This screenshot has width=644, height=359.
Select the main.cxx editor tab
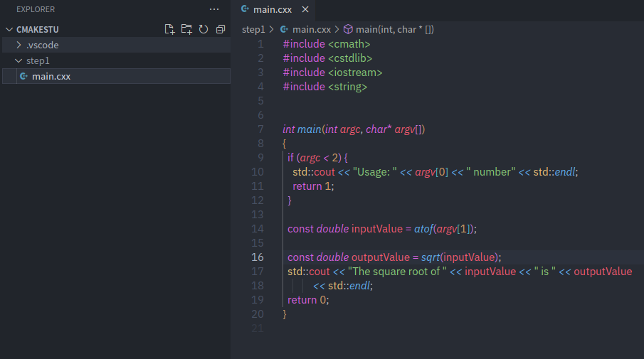tap(274, 9)
